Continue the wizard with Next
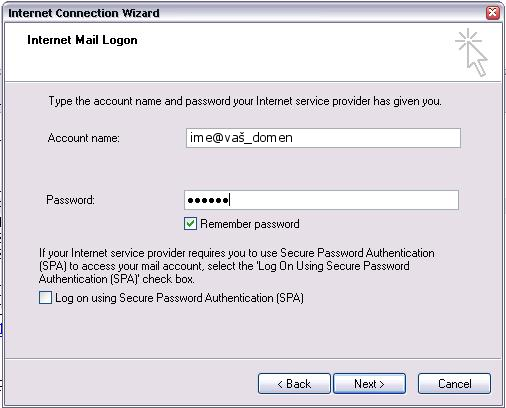The image size is (506, 408). (x=369, y=384)
